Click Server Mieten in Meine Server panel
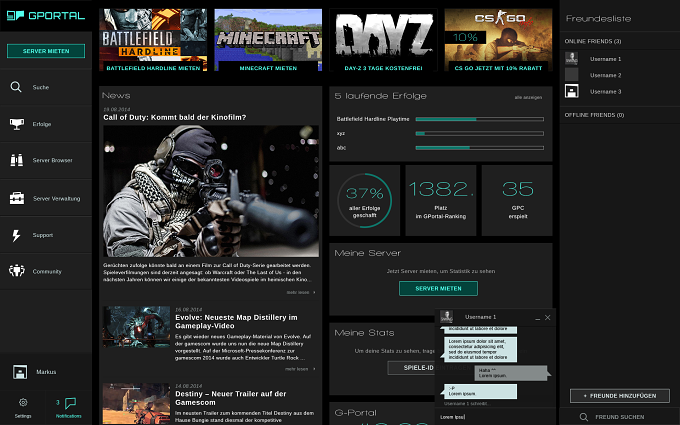The image size is (680, 425). (438, 288)
